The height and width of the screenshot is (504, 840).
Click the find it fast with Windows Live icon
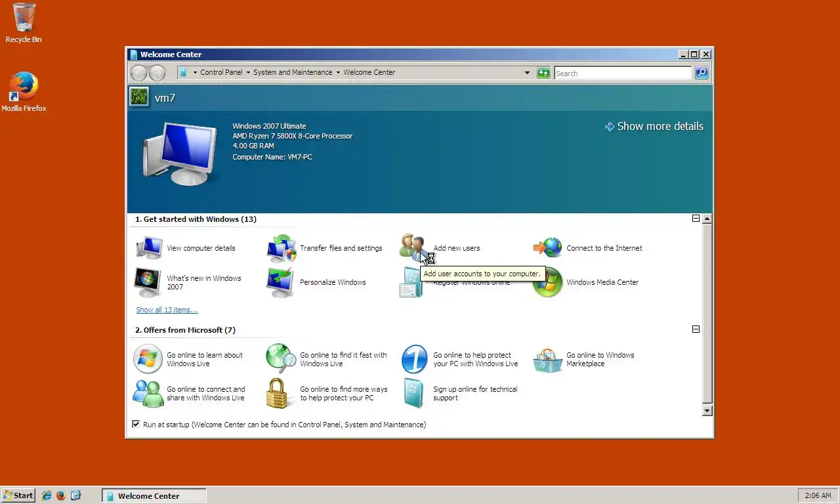coord(281,359)
